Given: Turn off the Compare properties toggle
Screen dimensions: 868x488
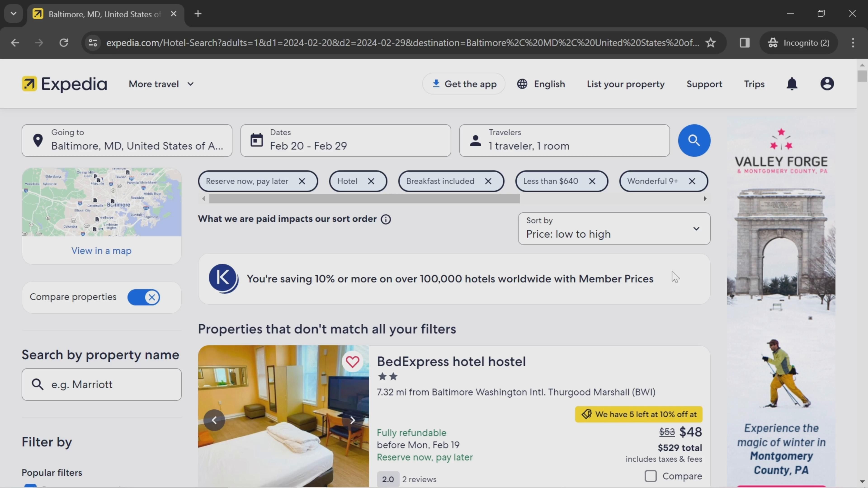Looking at the screenshot, I should 144,297.
